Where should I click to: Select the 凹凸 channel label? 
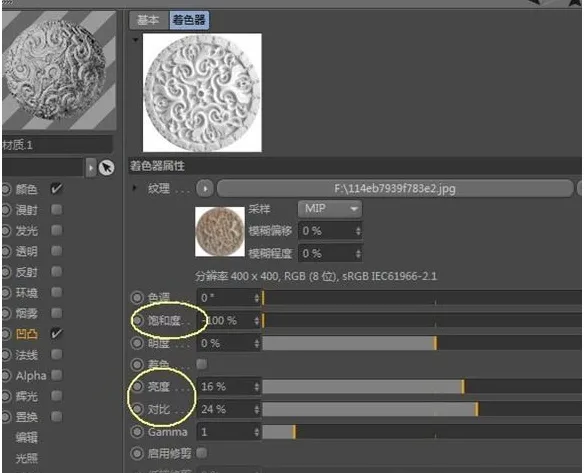(26, 334)
